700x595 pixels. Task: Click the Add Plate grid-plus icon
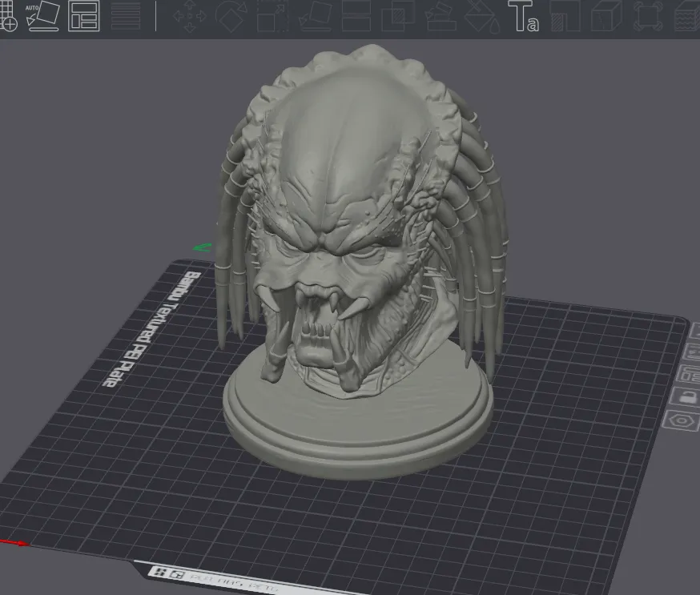[x=7, y=16]
